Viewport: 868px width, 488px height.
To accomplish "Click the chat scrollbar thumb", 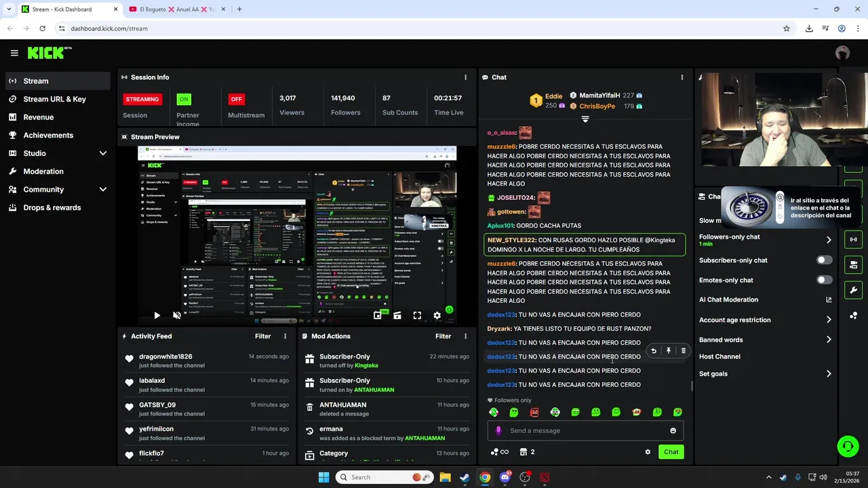I will pos(692,386).
